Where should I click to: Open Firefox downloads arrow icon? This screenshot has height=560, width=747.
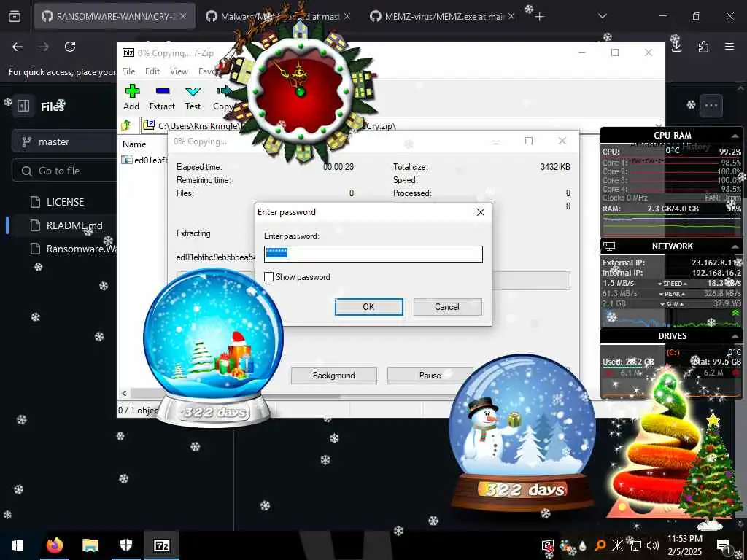[x=676, y=47]
